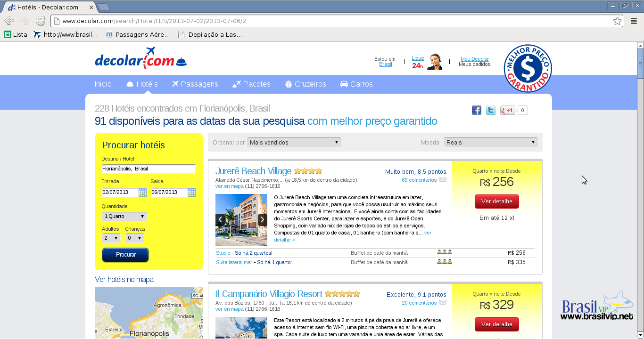Click Ver detalhe for Il Campanário Villagio
Screen dimensions: 644x339
497,324
